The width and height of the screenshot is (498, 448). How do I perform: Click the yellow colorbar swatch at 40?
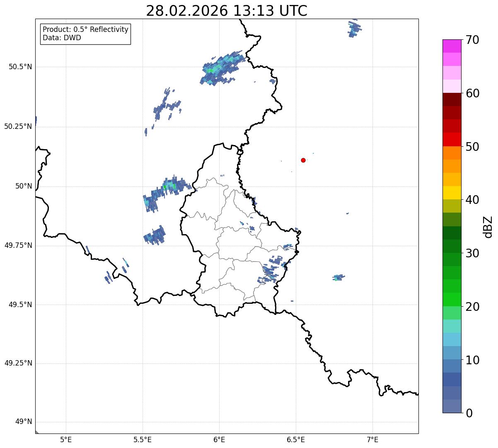[452, 193]
